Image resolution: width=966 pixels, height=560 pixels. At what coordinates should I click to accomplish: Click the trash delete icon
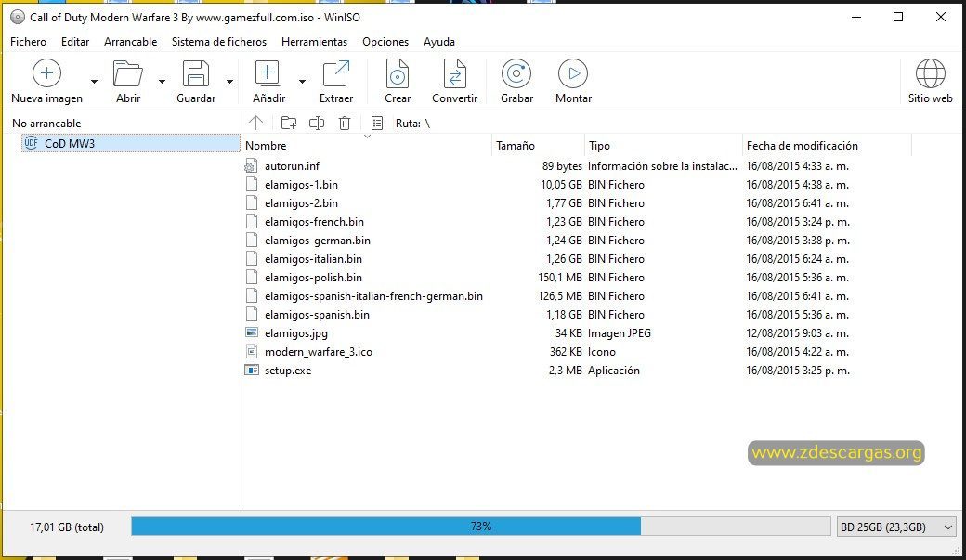[x=345, y=123]
